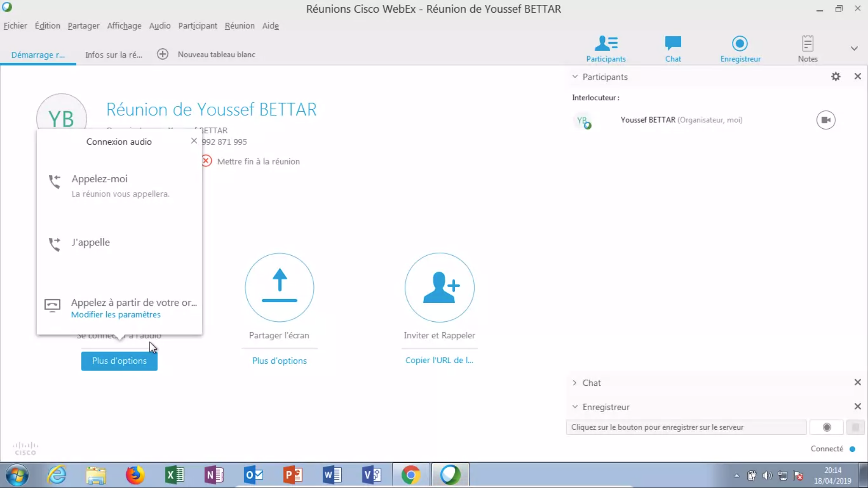Expand the top-right panel options chevron
The image size is (868, 488).
[854, 48]
